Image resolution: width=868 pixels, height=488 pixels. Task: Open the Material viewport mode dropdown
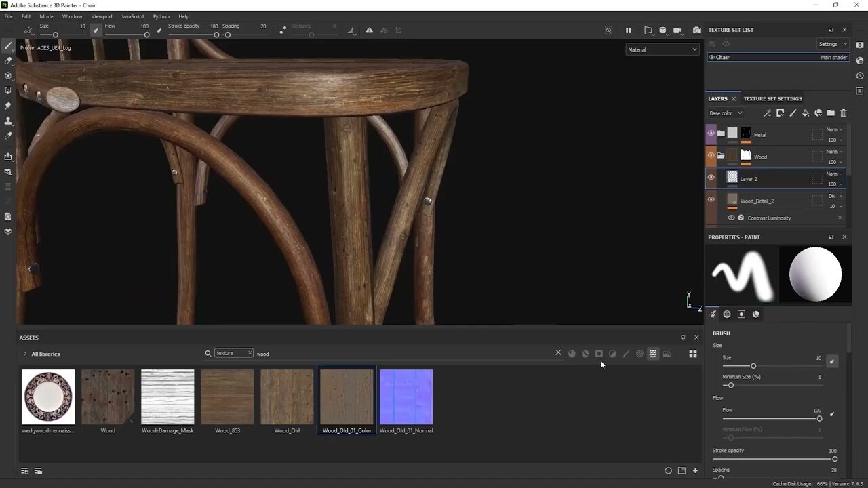tap(662, 49)
